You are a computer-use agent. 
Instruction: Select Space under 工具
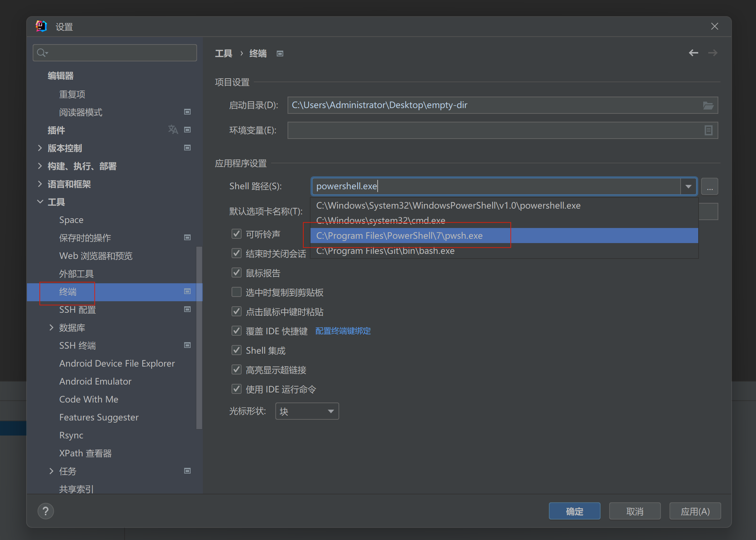click(71, 220)
